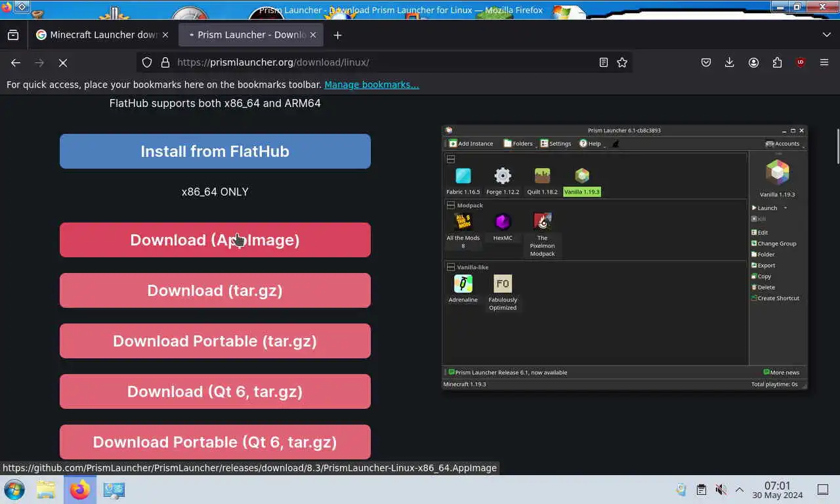Viewport: 840px width, 504px height.
Task: Open the tracking protection shield panel
Action: click(x=147, y=62)
